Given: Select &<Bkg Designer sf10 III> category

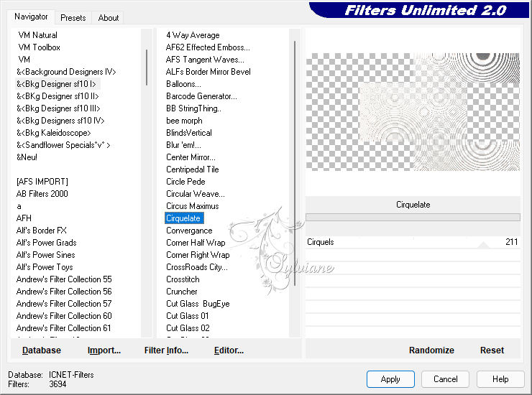Looking at the screenshot, I should pyautogui.click(x=58, y=108).
